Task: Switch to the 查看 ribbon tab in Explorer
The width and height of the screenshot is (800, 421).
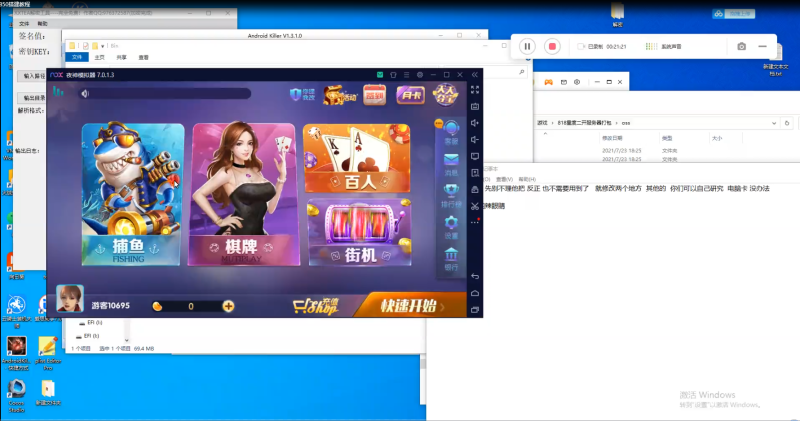Action: [x=144, y=58]
